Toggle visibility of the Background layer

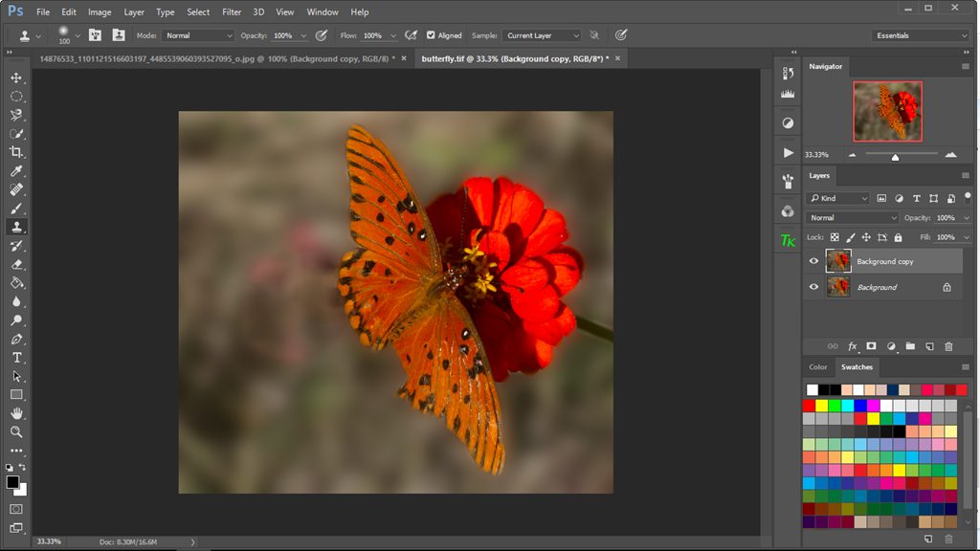[x=813, y=287]
